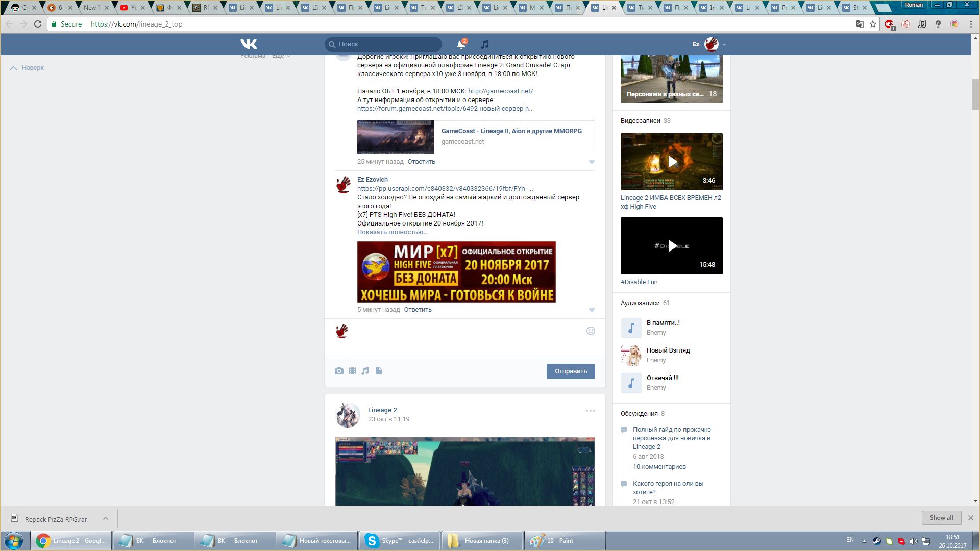Like the Ez Ezovich comment
980x551 pixels.
pos(592,310)
